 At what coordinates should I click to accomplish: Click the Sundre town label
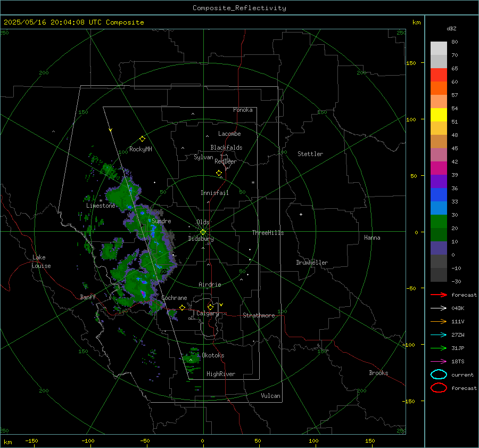click(161, 221)
